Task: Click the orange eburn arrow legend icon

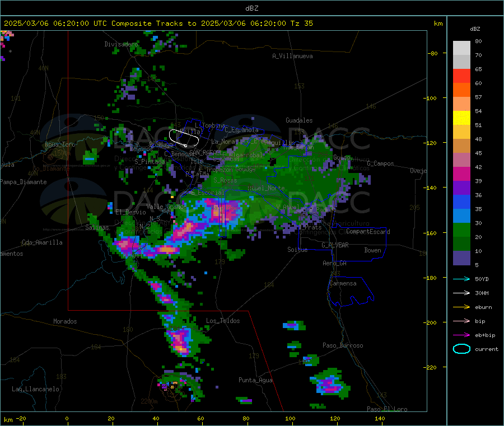Action: pos(461,307)
